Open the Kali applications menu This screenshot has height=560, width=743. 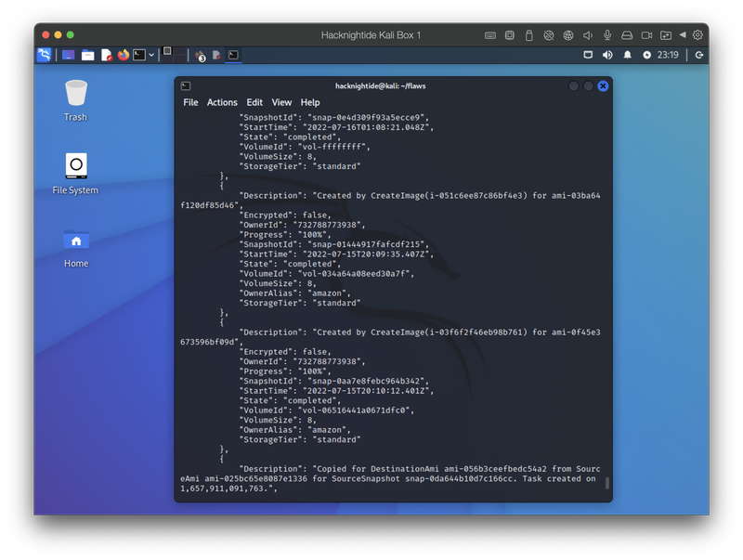tap(44, 55)
